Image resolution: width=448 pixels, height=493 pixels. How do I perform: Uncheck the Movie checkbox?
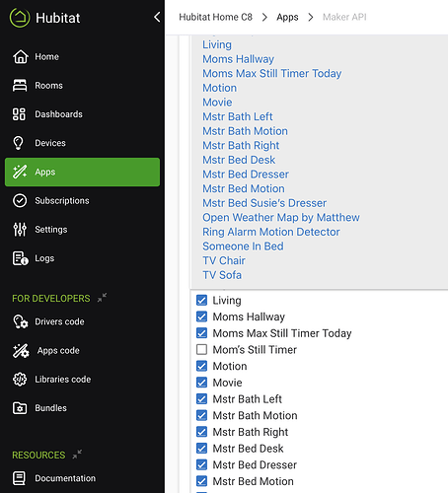point(201,383)
